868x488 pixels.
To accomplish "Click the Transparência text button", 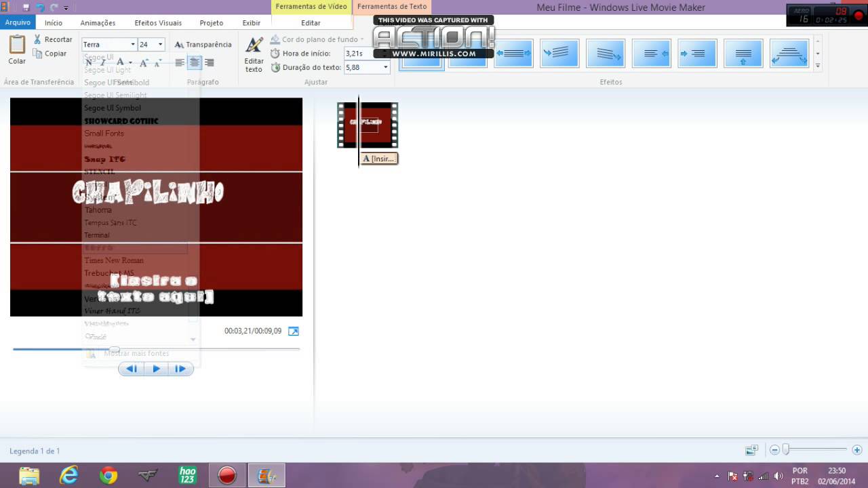I will [x=203, y=45].
